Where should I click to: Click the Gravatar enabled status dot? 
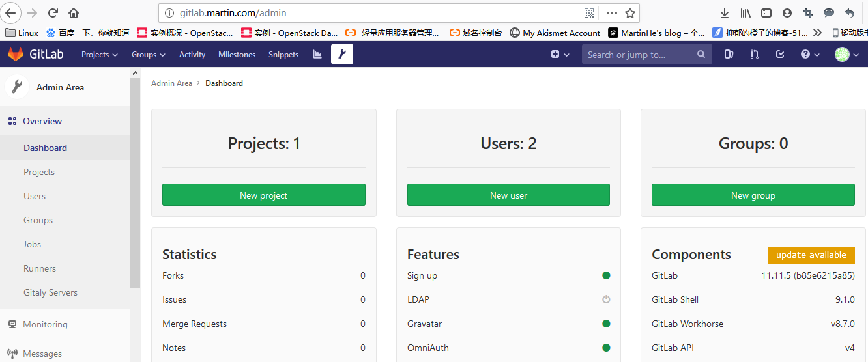(x=606, y=324)
